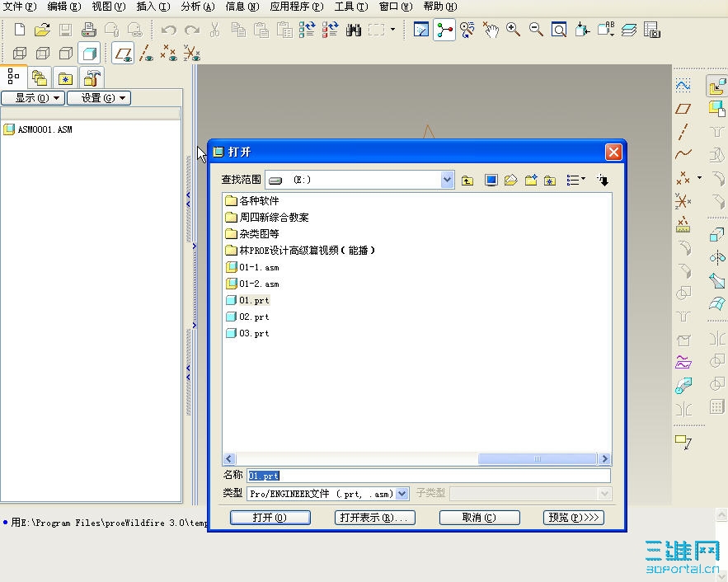Toggle datum axes display

click(x=146, y=54)
